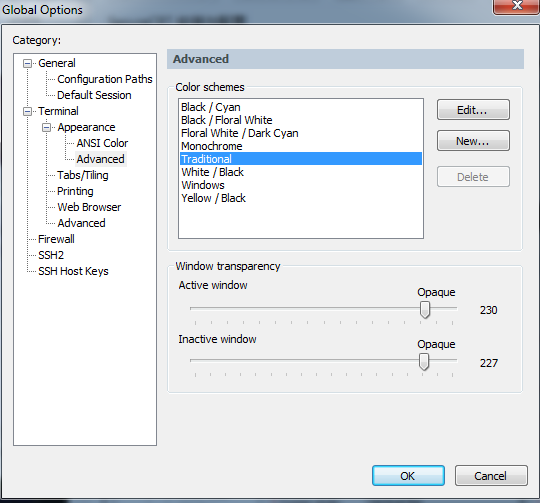The width and height of the screenshot is (540, 503).
Task: Open Configuration Paths category
Action: click(105, 79)
